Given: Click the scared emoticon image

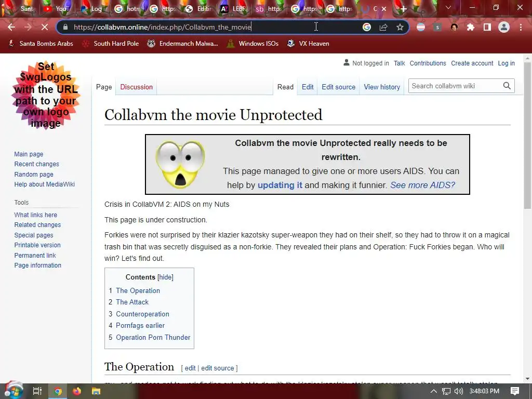Looking at the screenshot, I should point(180,164).
